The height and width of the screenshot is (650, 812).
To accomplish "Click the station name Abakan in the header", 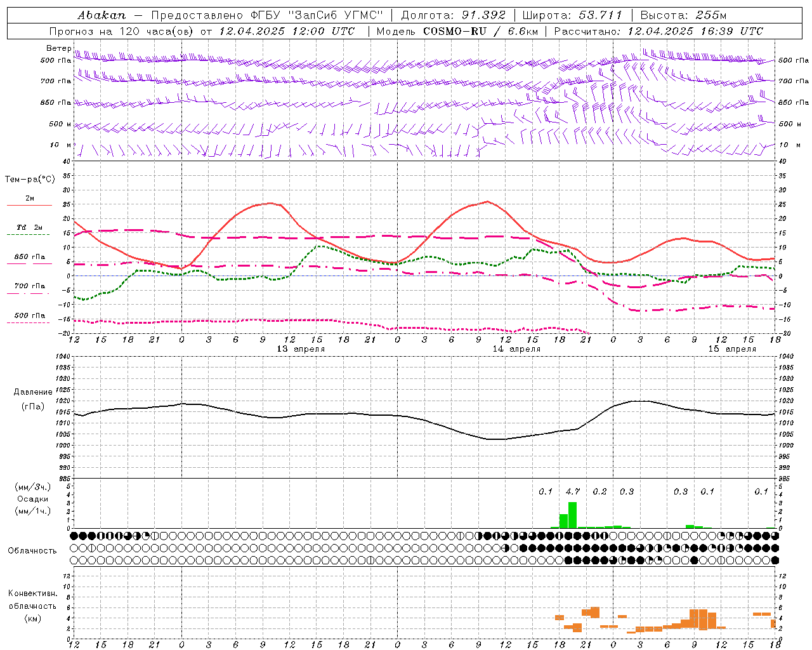I will (x=101, y=15).
